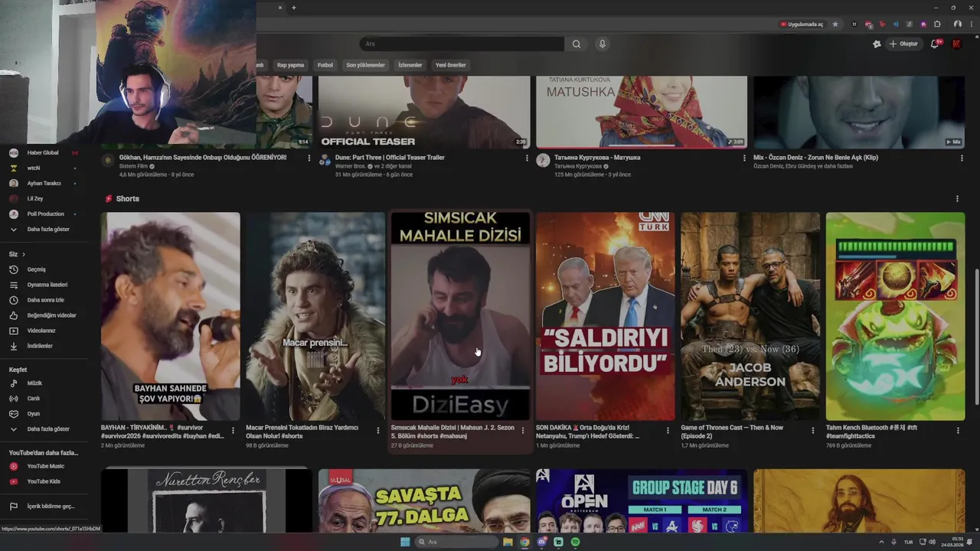Click the Windows taskbar Ara search box

(456, 542)
